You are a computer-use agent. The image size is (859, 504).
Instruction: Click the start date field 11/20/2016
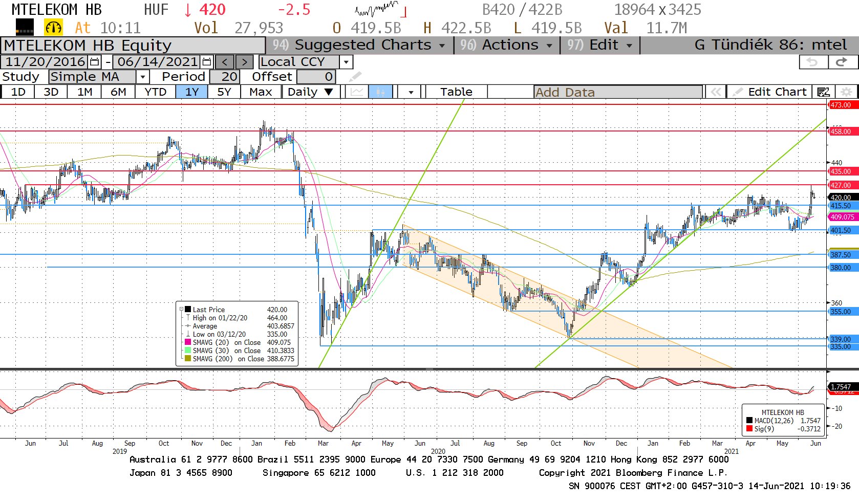coord(45,62)
